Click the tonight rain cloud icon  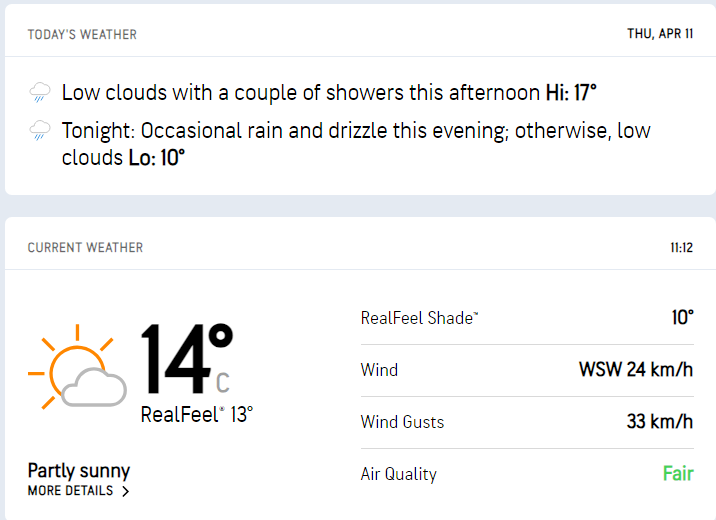(40, 131)
